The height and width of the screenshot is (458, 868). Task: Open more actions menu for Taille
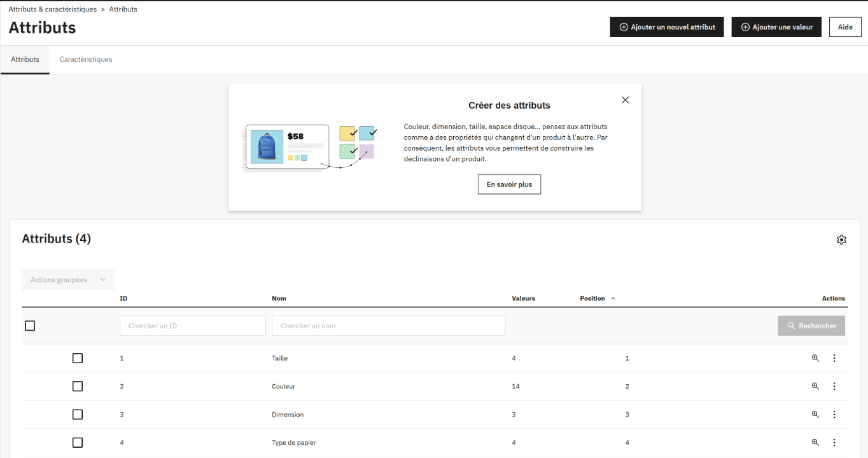coord(834,358)
